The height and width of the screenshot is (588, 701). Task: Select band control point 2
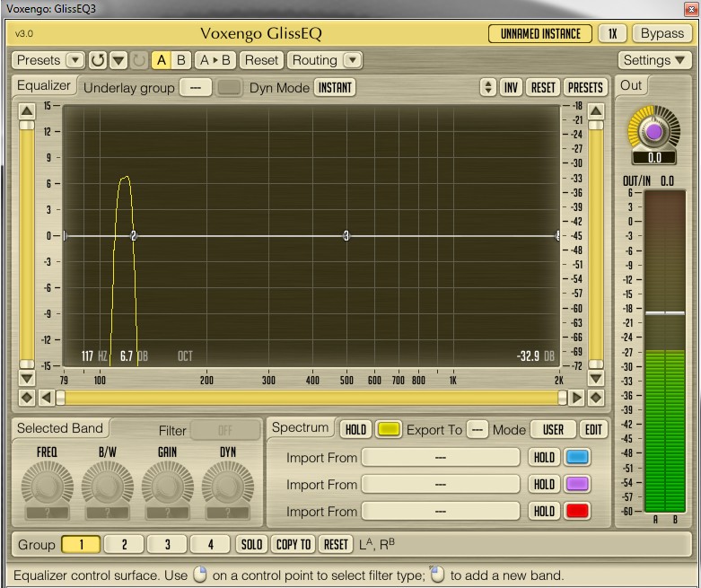click(x=133, y=235)
